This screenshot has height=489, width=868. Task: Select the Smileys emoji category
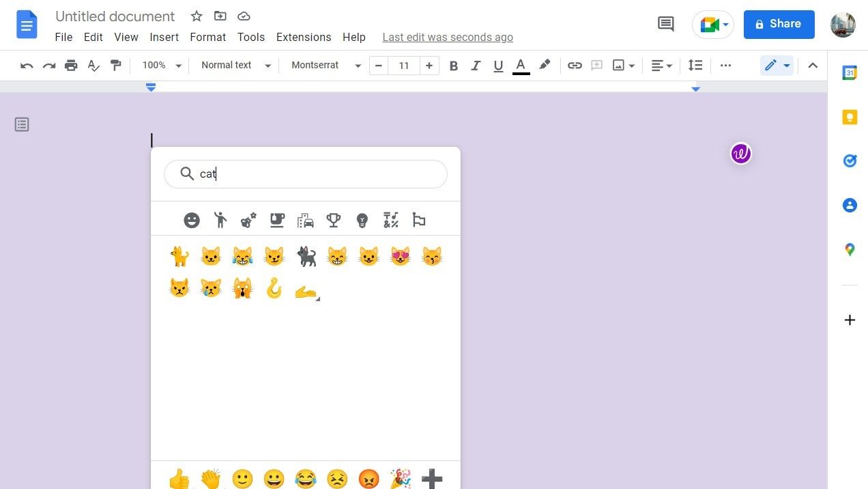coord(192,220)
